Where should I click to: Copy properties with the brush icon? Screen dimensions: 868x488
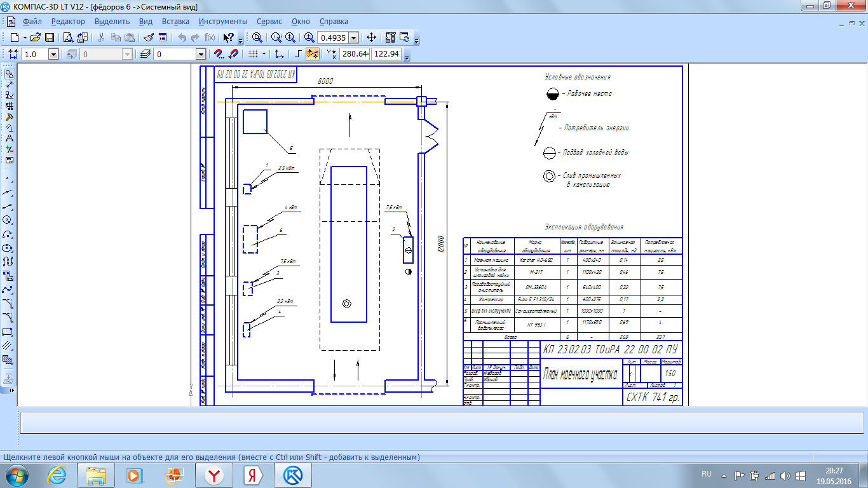(148, 37)
